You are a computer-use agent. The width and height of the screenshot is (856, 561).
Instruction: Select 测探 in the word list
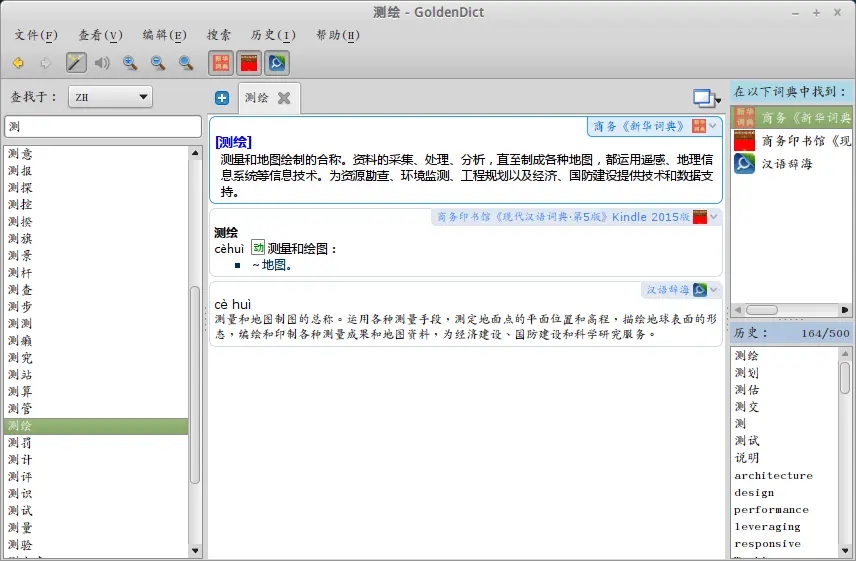[x=96, y=188]
